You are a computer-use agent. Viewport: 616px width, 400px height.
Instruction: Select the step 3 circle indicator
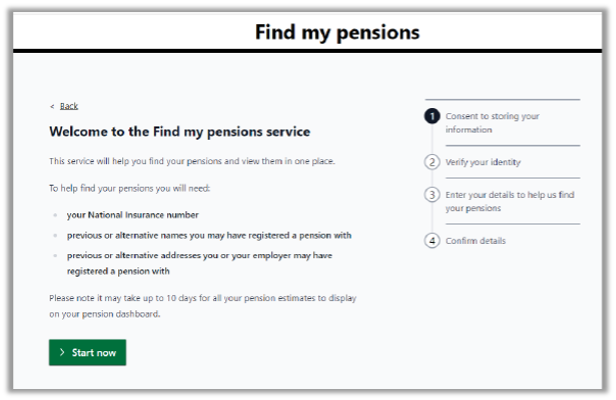432,194
